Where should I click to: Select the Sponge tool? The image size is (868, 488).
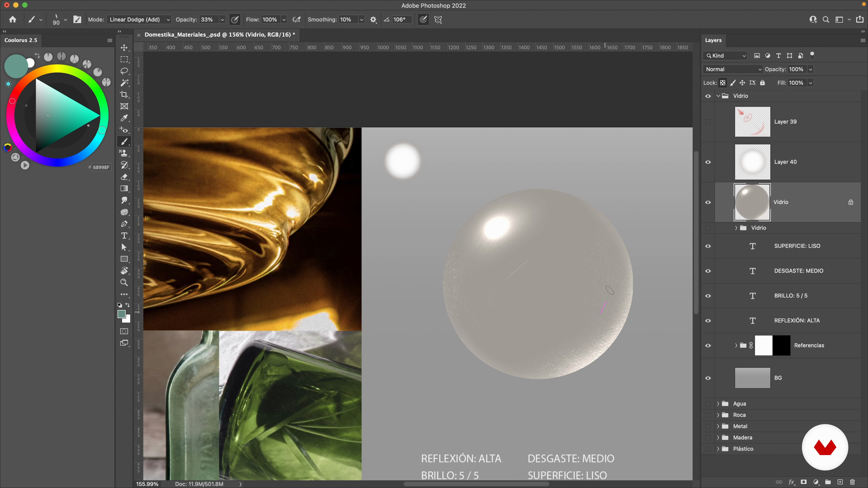tap(124, 212)
